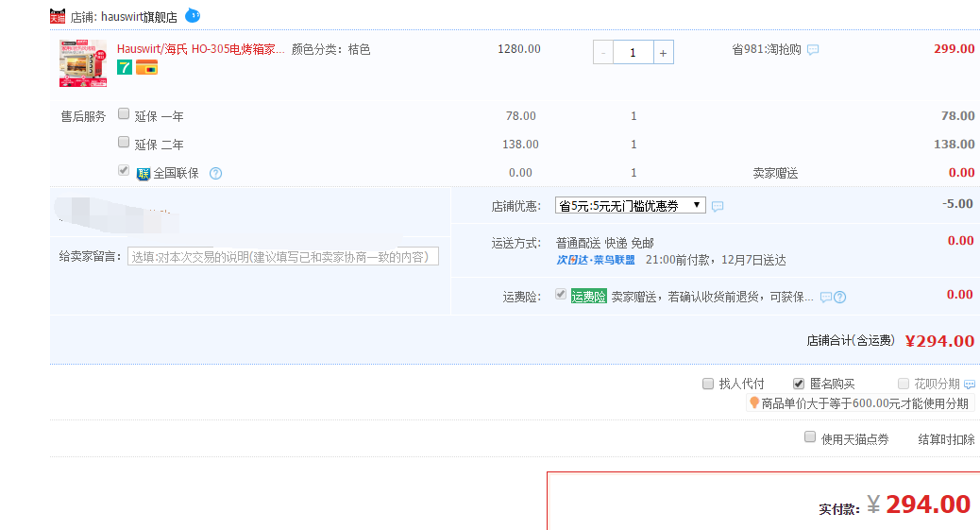Click the 299.00 item subtotal
This screenshot has height=530, width=980.
[x=954, y=49]
